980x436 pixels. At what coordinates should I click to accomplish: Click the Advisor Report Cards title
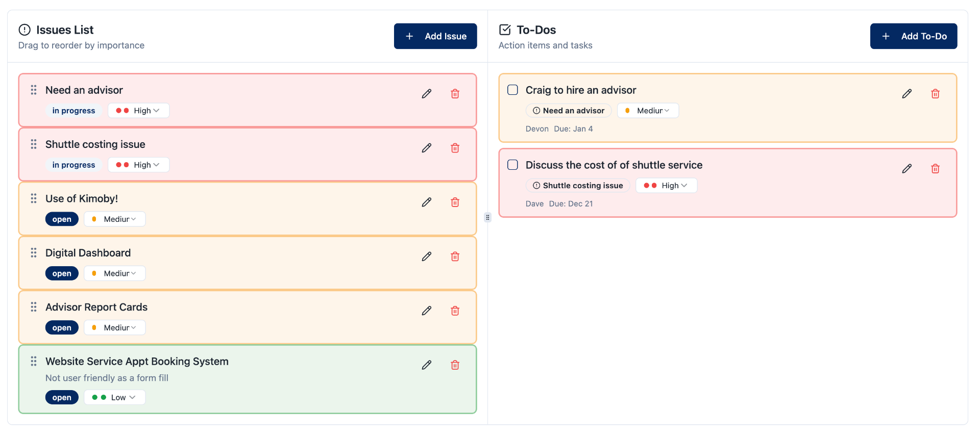pyautogui.click(x=96, y=307)
